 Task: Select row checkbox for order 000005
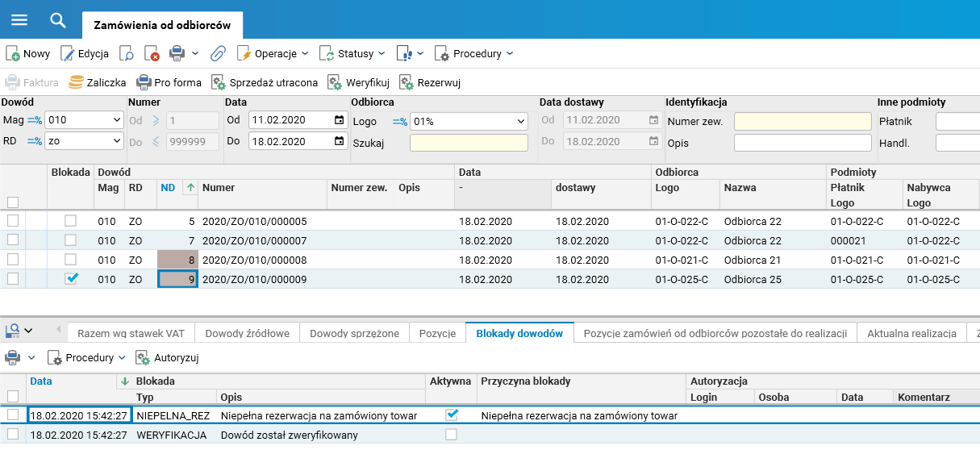pos(13,221)
